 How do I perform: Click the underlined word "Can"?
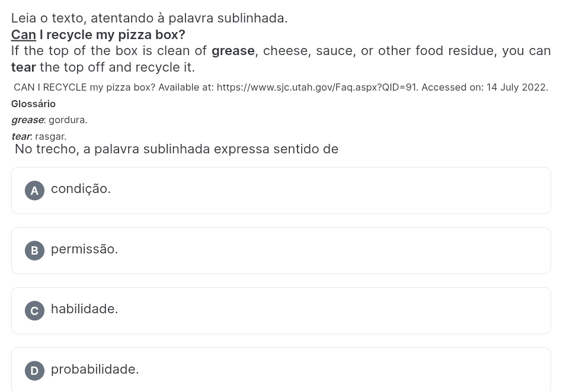click(24, 35)
